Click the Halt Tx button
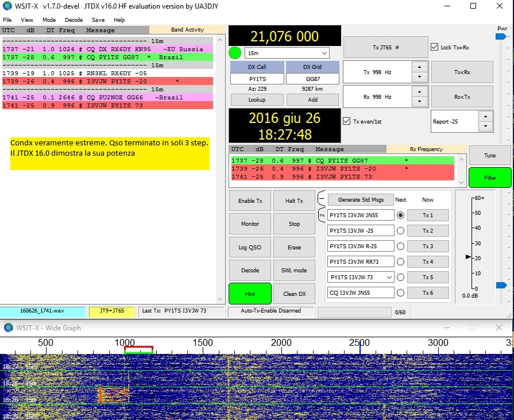Screen dimensions: 514x420 click(x=294, y=201)
